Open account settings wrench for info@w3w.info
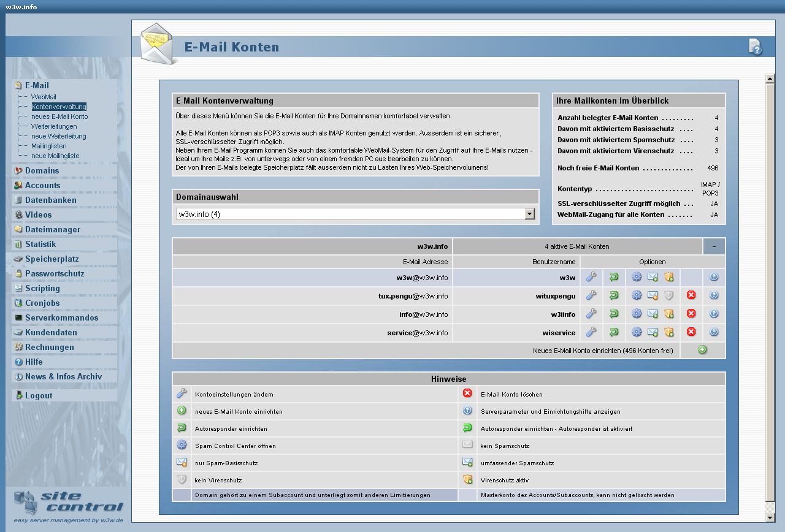This screenshot has height=532, width=785. click(591, 314)
